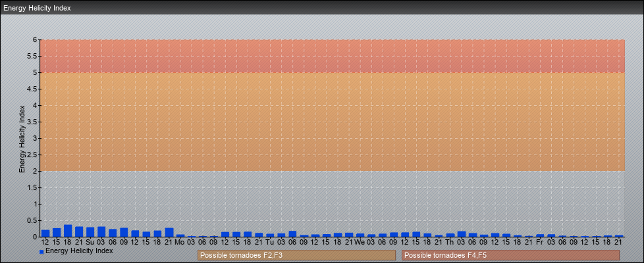Click the Fr day label on x-axis

(540, 242)
